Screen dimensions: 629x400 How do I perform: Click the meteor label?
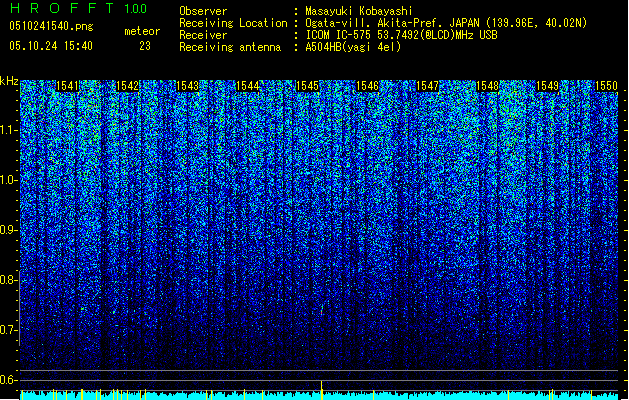pos(142,31)
